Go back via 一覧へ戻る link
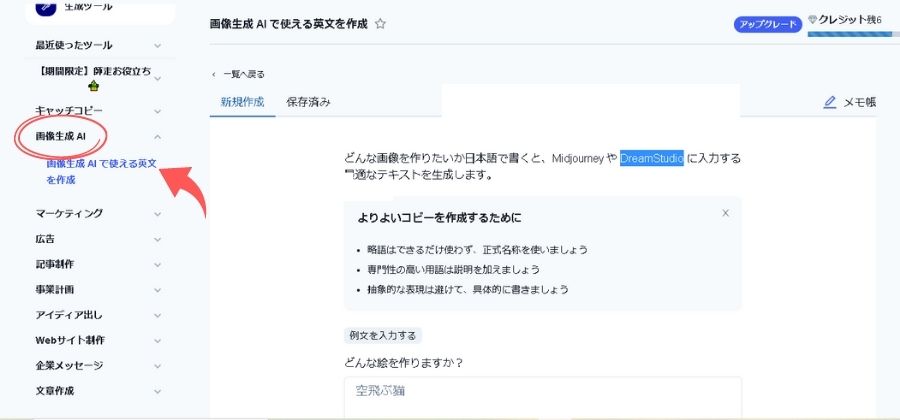This screenshot has height=420, width=900. (238, 74)
